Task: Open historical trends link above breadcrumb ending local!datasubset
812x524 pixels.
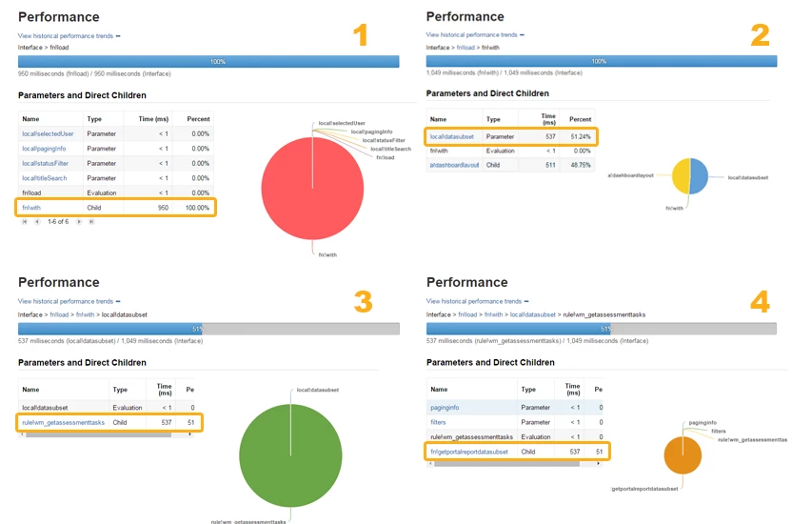Action: 69,301
